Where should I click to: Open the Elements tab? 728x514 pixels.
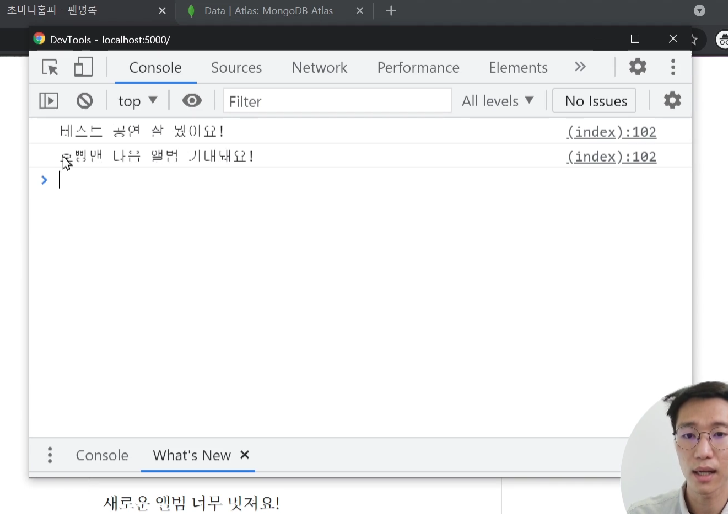[x=518, y=68]
